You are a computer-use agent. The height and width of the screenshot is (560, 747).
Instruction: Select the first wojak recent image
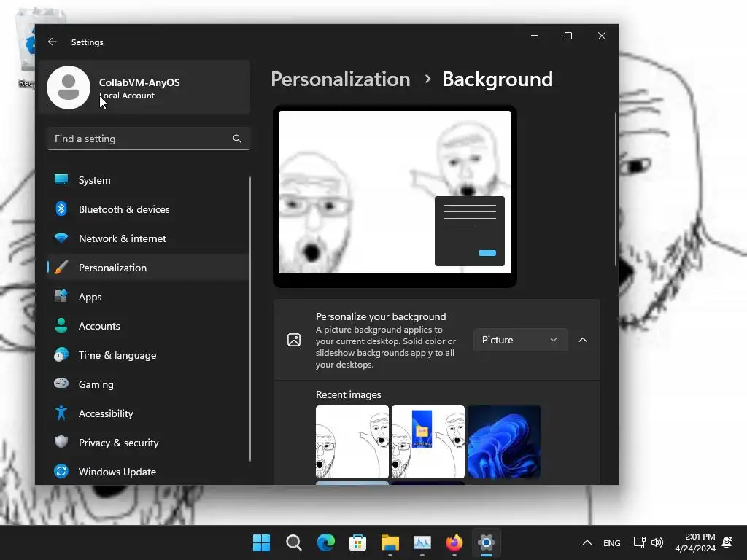(x=352, y=442)
